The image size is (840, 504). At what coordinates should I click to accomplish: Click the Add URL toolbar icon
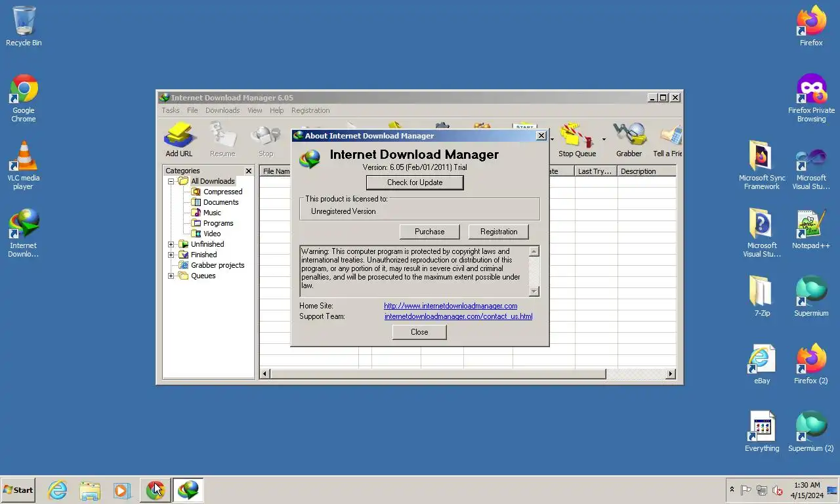(178, 140)
